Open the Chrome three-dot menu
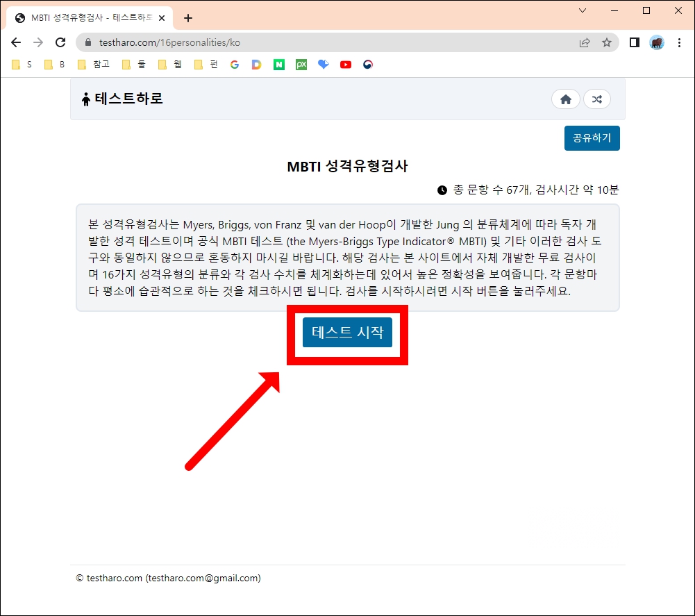The image size is (695, 616). click(679, 42)
